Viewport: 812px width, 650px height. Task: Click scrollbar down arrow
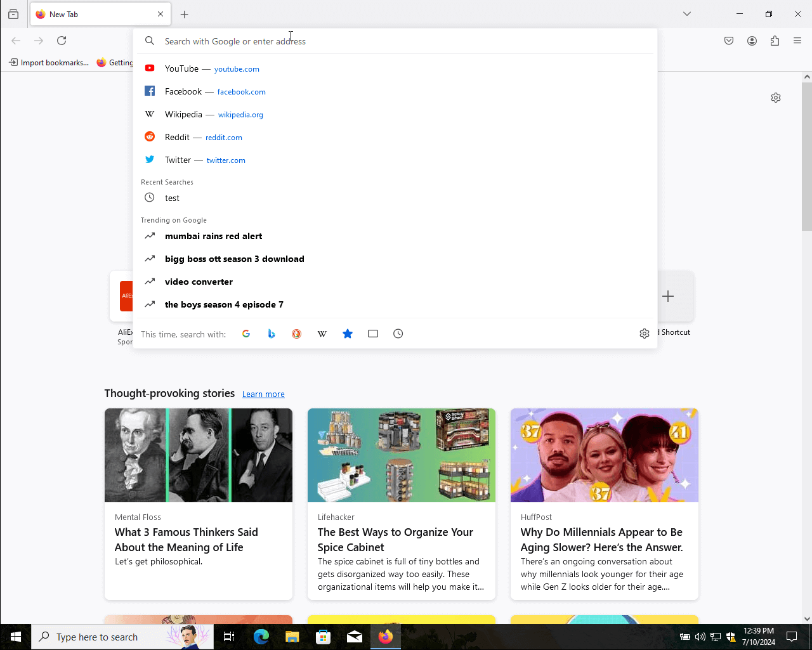(x=807, y=619)
